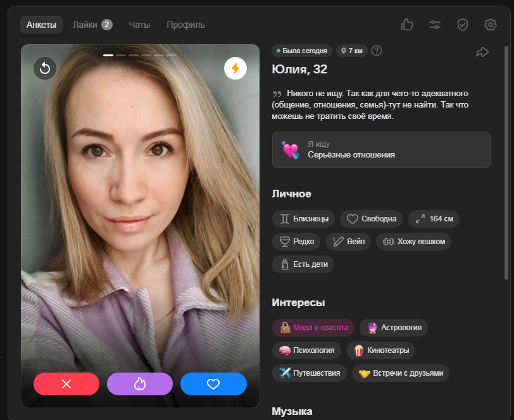
Task: Click the thumbs-up icon in top bar
Action: [407, 25]
